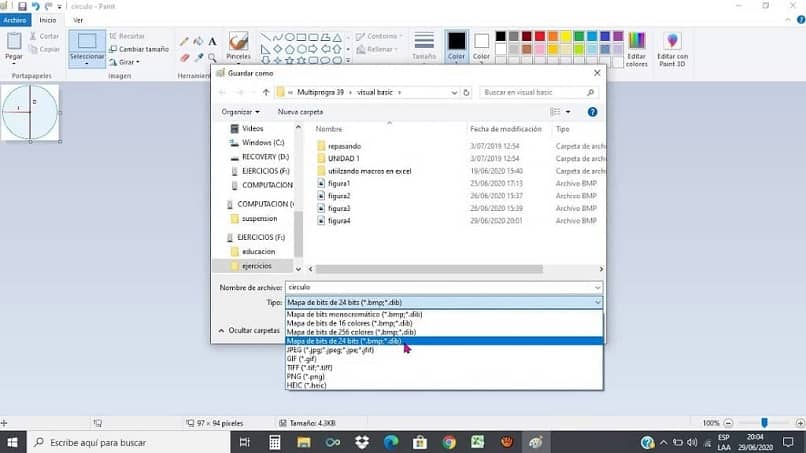Sort by the Fecha de modificación column

tap(506, 130)
